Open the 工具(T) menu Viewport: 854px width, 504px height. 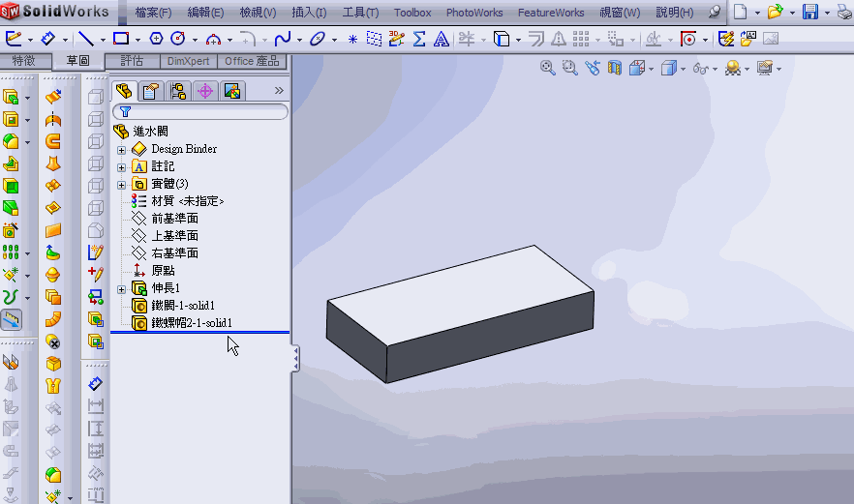click(360, 12)
